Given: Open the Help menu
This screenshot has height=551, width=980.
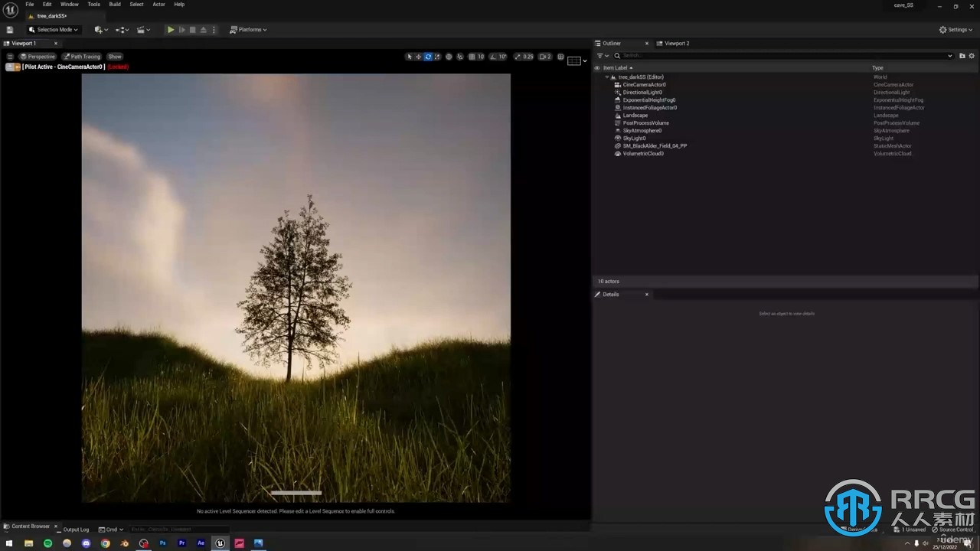Looking at the screenshot, I should coord(179,5).
